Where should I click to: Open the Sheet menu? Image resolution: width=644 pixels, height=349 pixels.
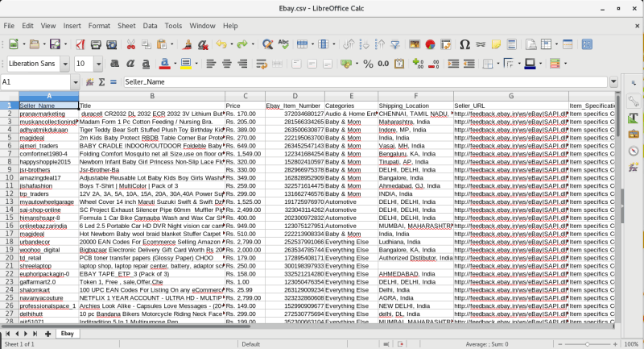[x=126, y=25]
